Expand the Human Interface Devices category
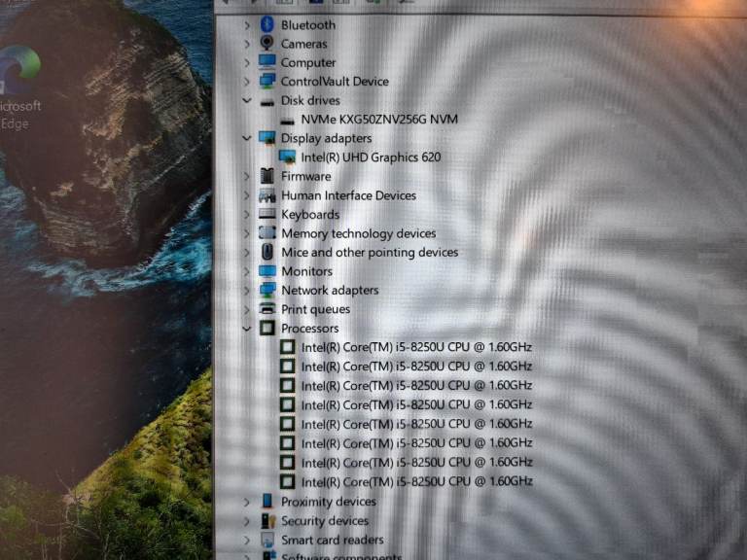Image resolution: width=747 pixels, height=560 pixels. click(x=247, y=195)
